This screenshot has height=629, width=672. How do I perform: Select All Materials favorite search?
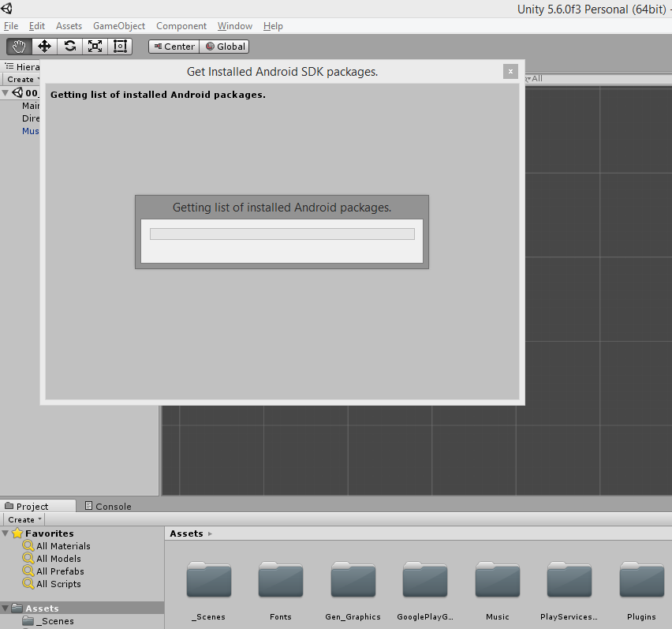tap(57, 546)
